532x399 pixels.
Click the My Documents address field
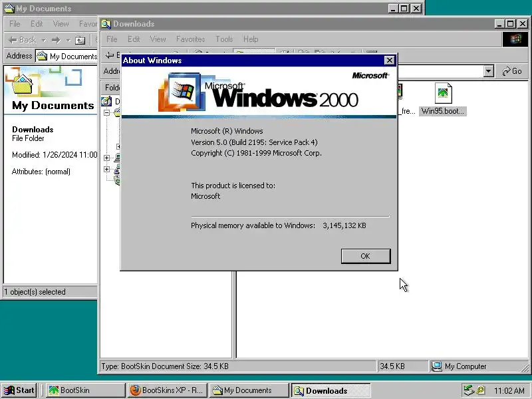point(67,56)
